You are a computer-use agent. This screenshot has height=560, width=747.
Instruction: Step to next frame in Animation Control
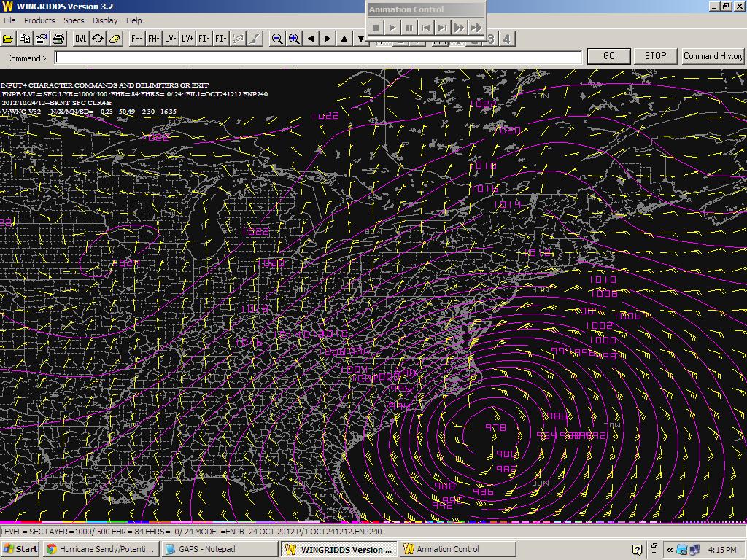point(442,28)
